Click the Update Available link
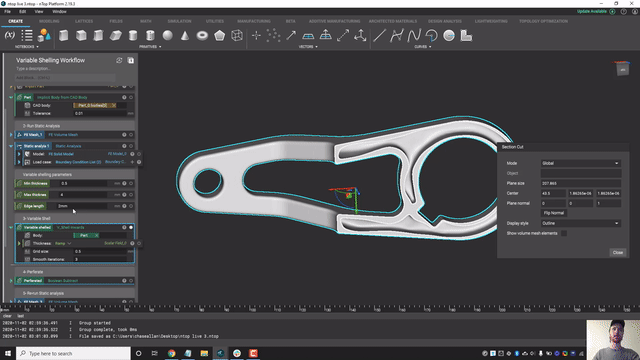The image size is (640, 360). pos(592,11)
